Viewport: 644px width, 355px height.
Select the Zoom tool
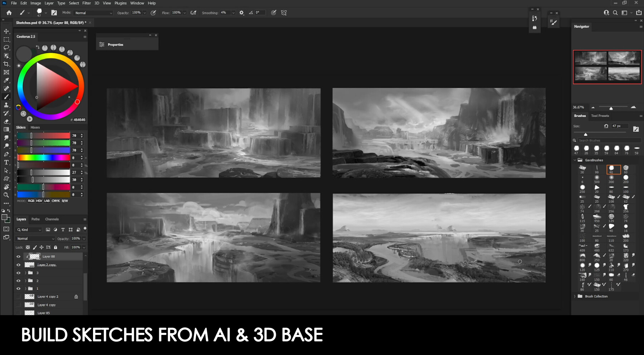[x=6, y=195]
